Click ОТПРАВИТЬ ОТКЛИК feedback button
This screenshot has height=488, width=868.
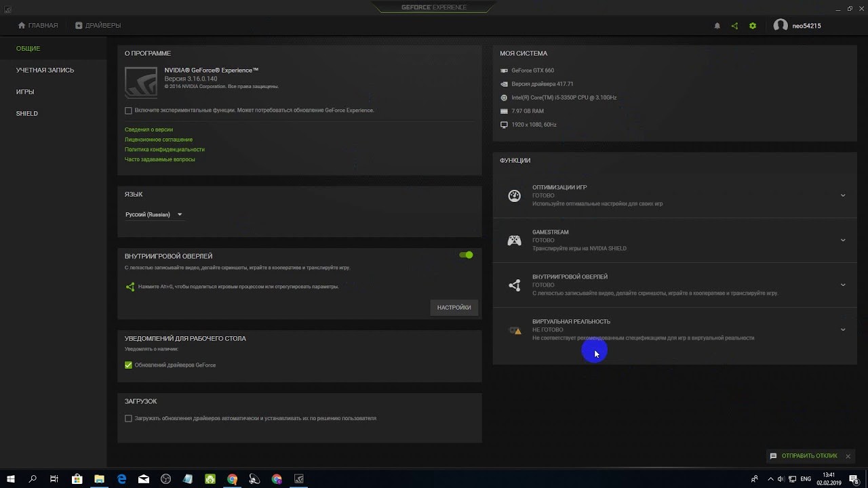pos(810,456)
